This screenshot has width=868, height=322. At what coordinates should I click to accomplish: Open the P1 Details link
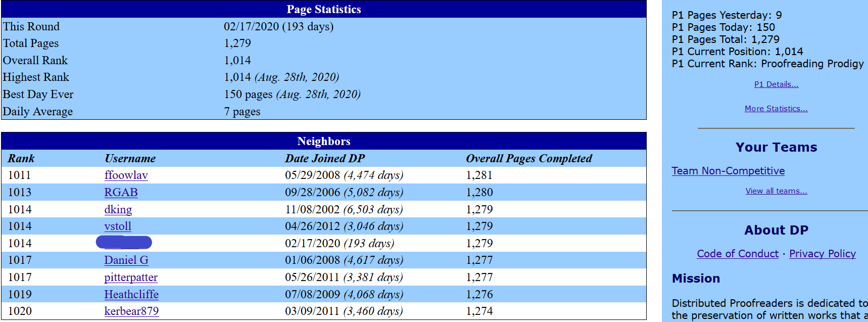tap(776, 84)
